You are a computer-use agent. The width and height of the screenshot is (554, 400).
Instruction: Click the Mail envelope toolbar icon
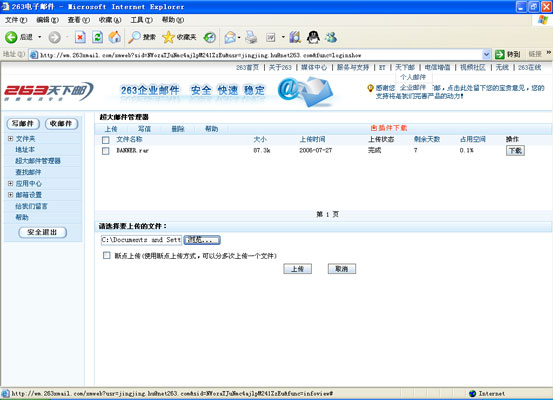(x=230, y=37)
